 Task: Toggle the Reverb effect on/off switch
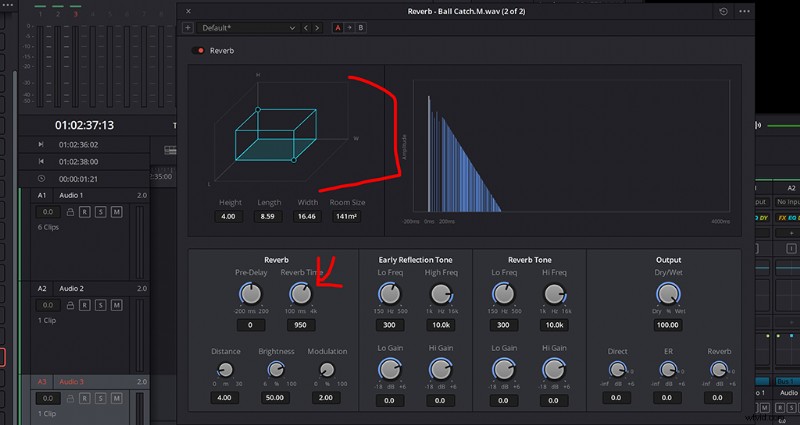(x=198, y=51)
